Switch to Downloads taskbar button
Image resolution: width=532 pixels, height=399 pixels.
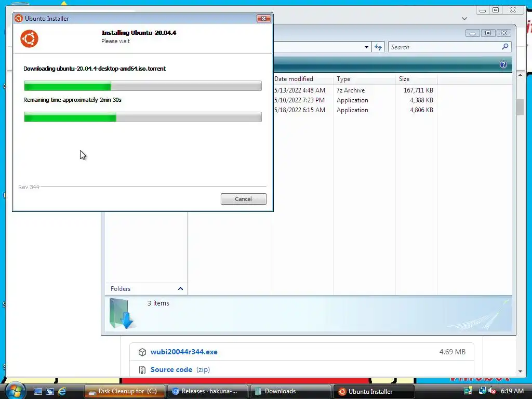click(x=291, y=391)
